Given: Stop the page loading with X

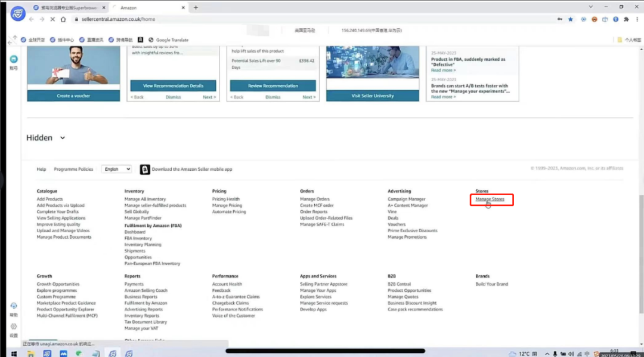Looking at the screenshot, I should coord(52,19).
